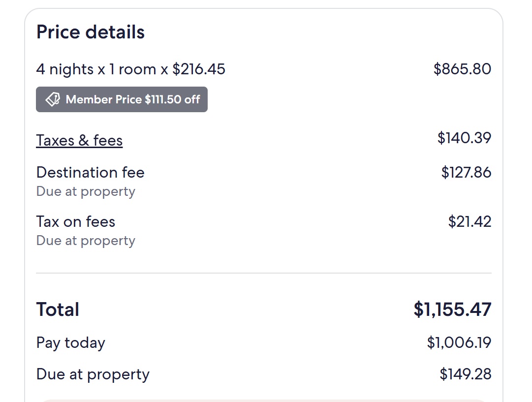Select the 4 nights x 1 room line

(130, 69)
